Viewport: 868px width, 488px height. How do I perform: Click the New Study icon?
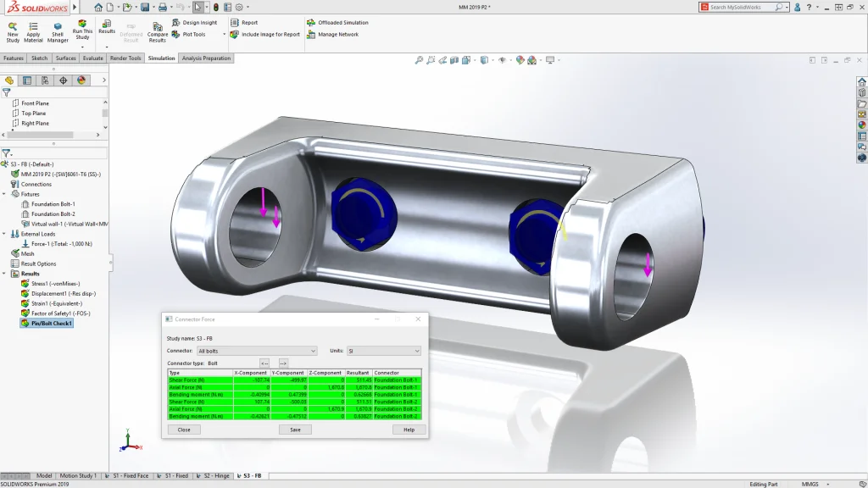pos(13,25)
